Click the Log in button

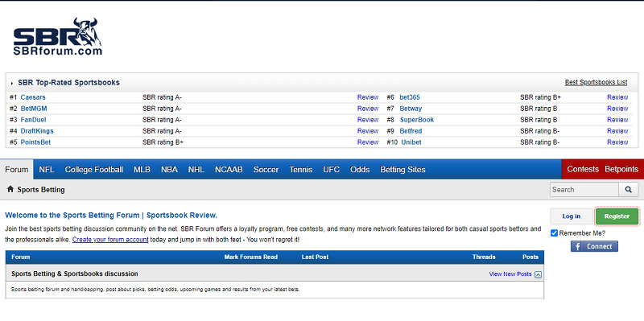572,216
